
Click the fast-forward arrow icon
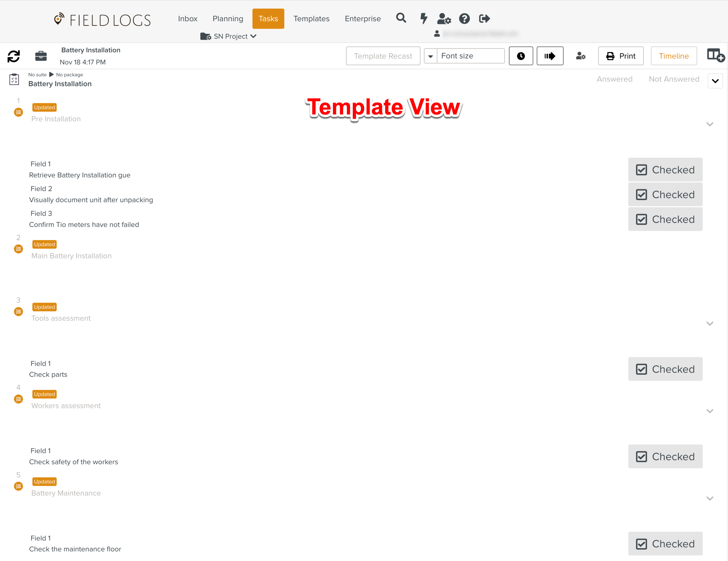[x=550, y=56]
